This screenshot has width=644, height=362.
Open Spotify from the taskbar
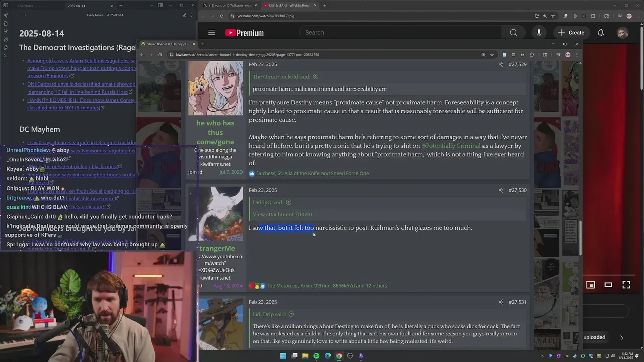316,356
